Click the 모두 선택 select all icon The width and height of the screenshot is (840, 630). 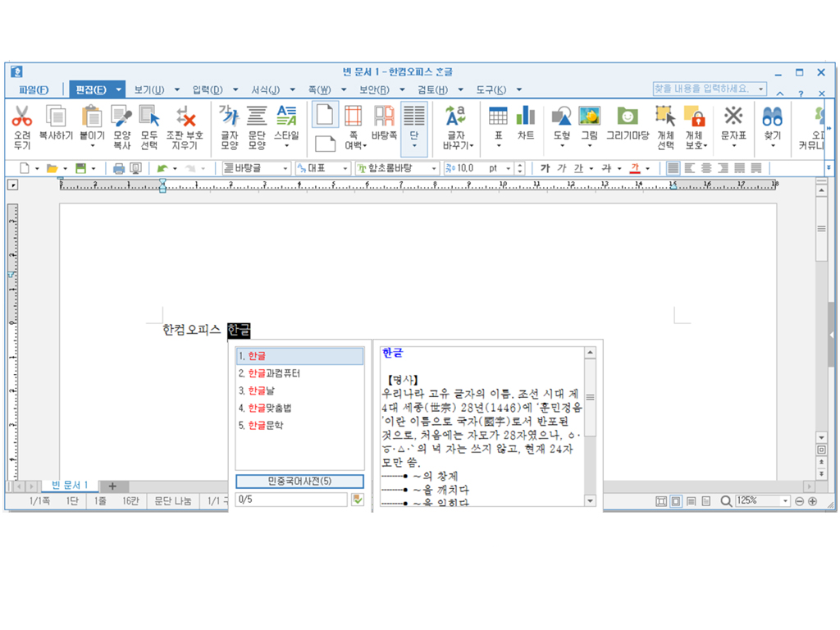[x=149, y=116]
